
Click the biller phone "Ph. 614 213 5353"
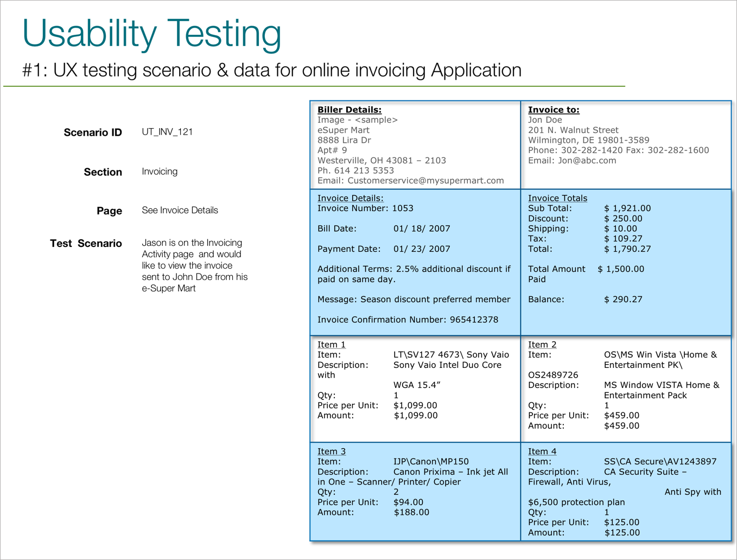(x=355, y=170)
